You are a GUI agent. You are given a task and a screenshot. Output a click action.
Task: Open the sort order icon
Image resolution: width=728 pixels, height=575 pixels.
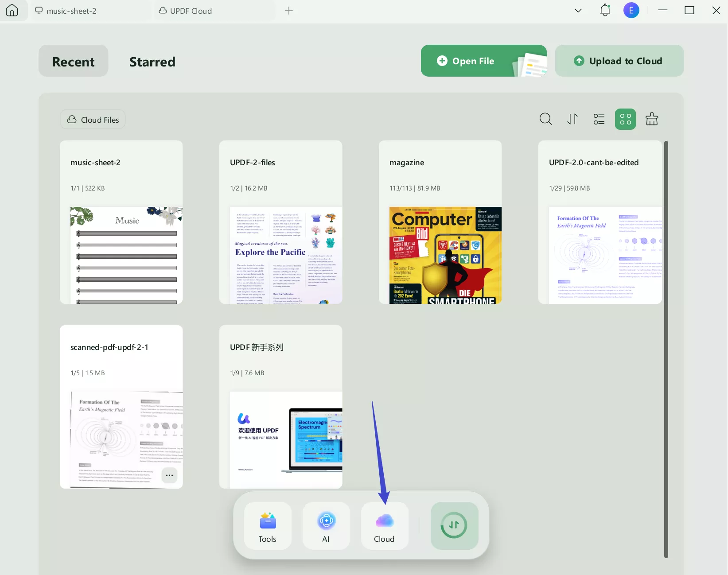tap(572, 119)
